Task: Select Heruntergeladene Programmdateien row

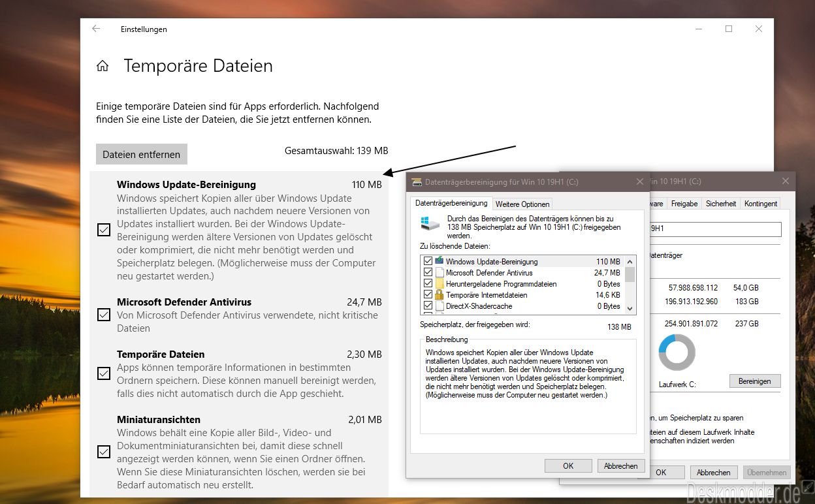Action: 522,283
